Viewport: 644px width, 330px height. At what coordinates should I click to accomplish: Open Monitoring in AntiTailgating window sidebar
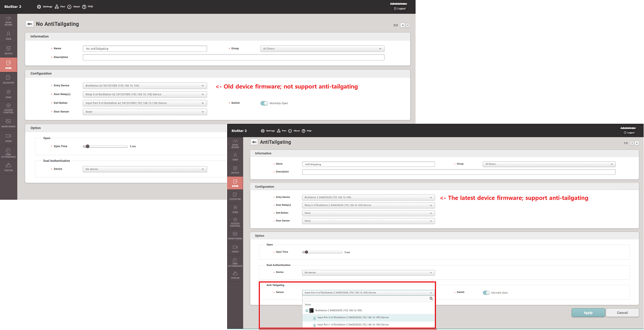coord(235,235)
